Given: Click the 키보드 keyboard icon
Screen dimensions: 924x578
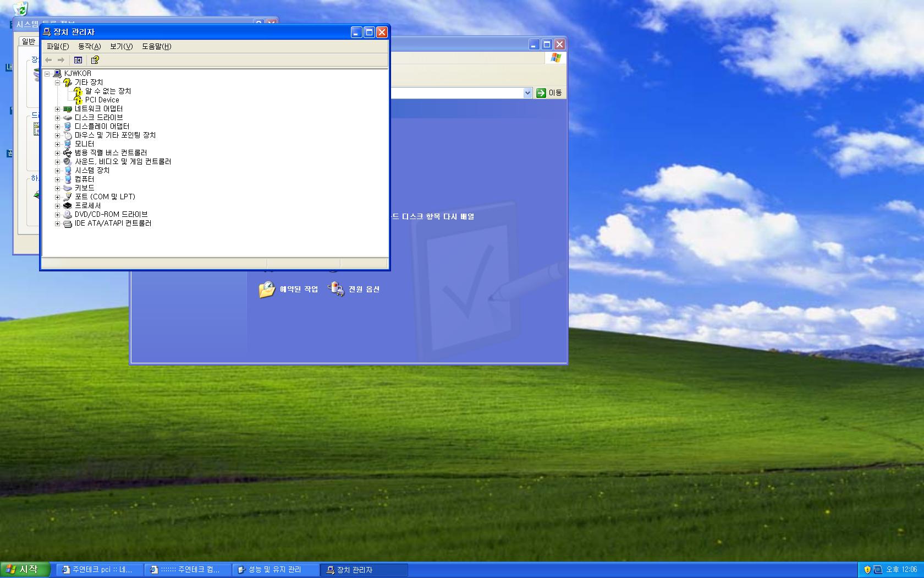Looking at the screenshot, I should coord(68,188).
